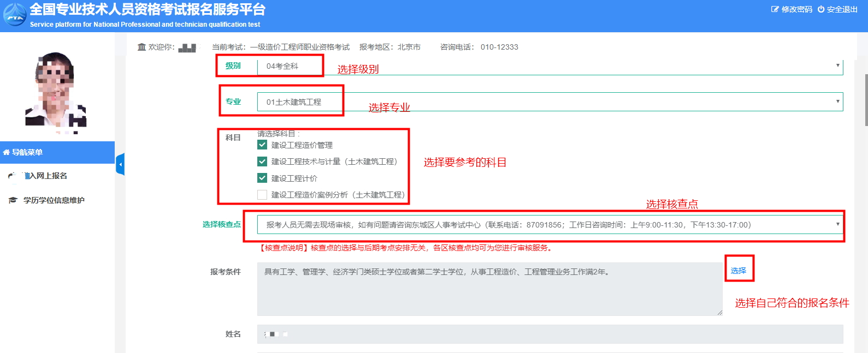This screenshot has width=868, height=353.
Task: Open the 专业 dropdown showing 01土木建筑工程
Action: point(550,102)
